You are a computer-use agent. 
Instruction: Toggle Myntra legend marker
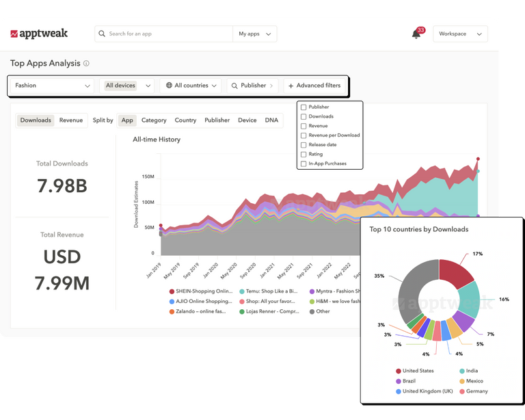tap(312, 291)
